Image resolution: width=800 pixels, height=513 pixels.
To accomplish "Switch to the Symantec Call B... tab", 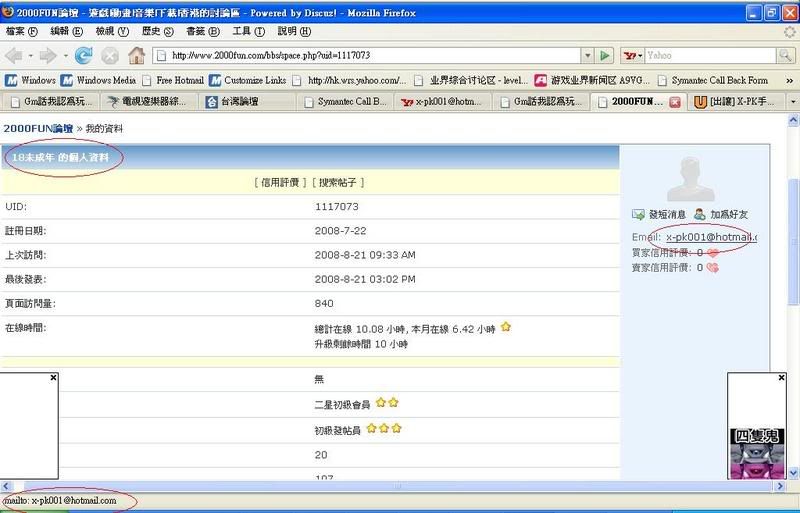I will pyautogui.click(x=345, y=102).
